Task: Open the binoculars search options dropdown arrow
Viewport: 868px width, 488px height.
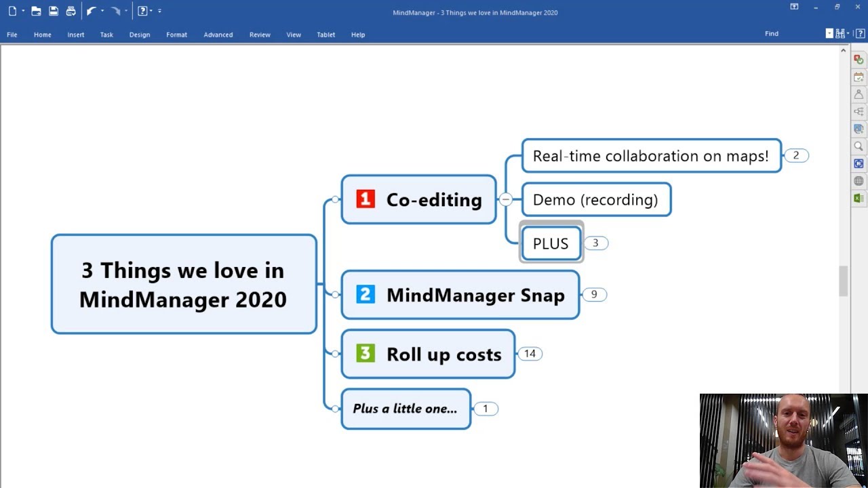Action: 848,33
